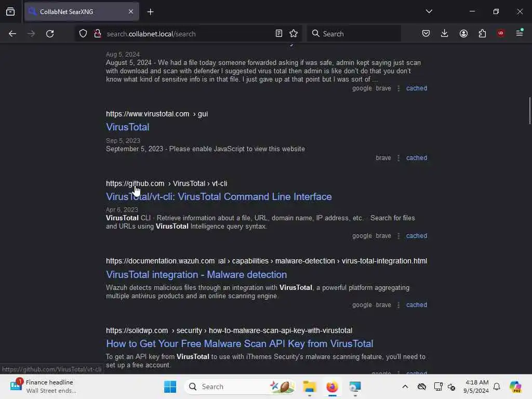Click the browser Search box
Viewport: 532px width, 399px height.
pos(354,34)
